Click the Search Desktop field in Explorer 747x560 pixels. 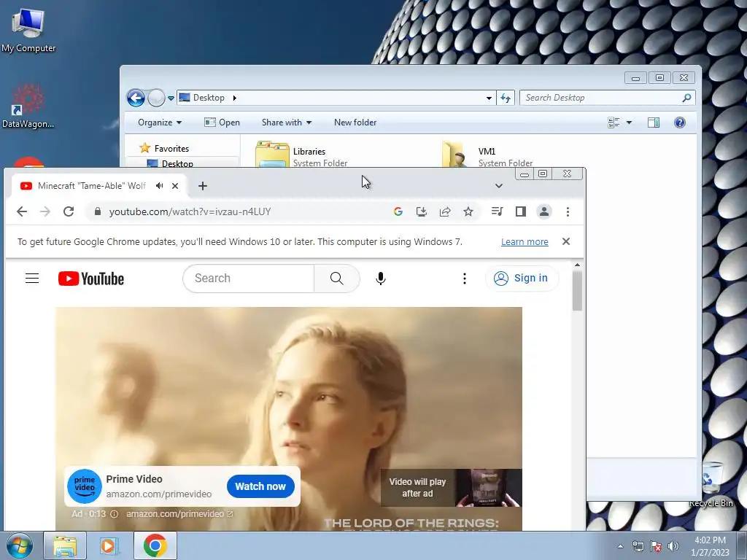point(601,98)
